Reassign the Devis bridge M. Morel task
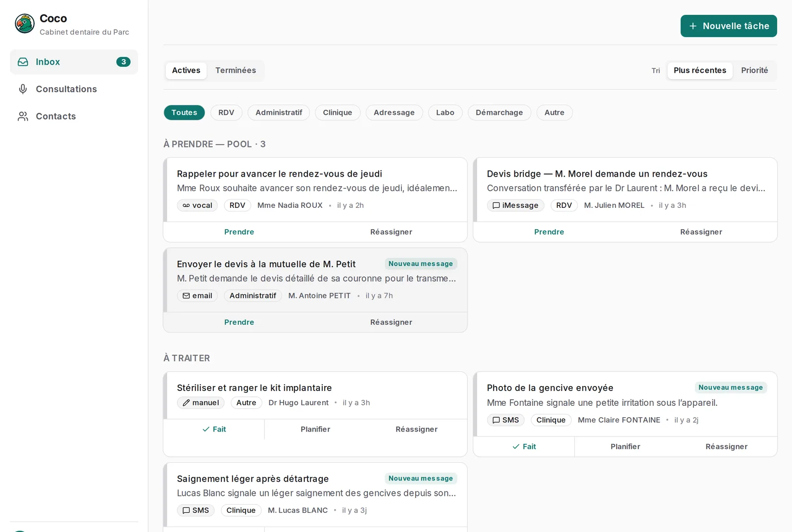The image size is (792, 532). [701, 232]
